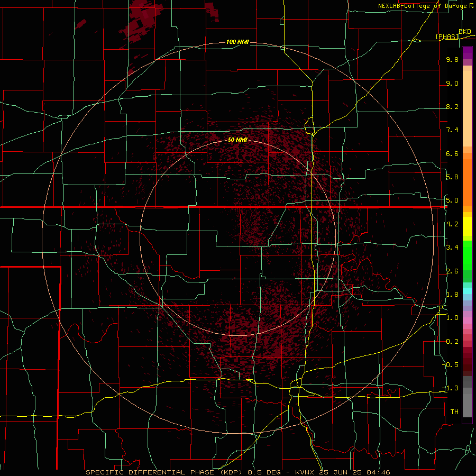This screenshot has height=476, width=476.
Task: Click the 3.4 legend value
Action: [452, 248]
